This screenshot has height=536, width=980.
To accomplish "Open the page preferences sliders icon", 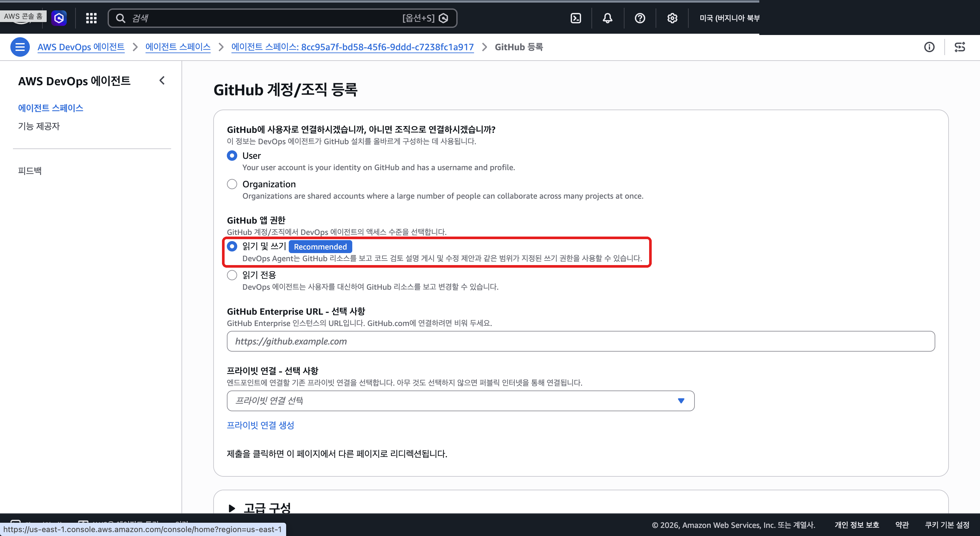I will click(x=960, y=47).
